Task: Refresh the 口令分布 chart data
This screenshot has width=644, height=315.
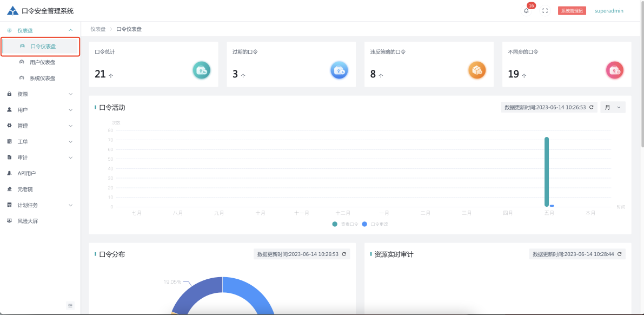Action: pyautogui.click(x=344, y=254)
